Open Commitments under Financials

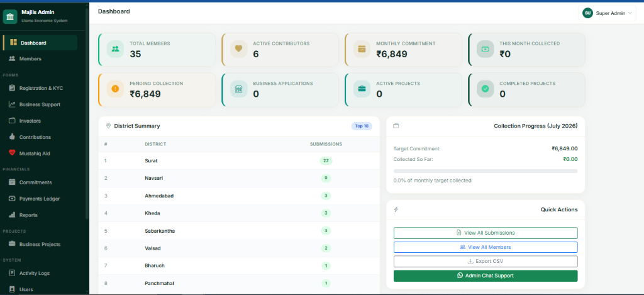tap(40, 182)
